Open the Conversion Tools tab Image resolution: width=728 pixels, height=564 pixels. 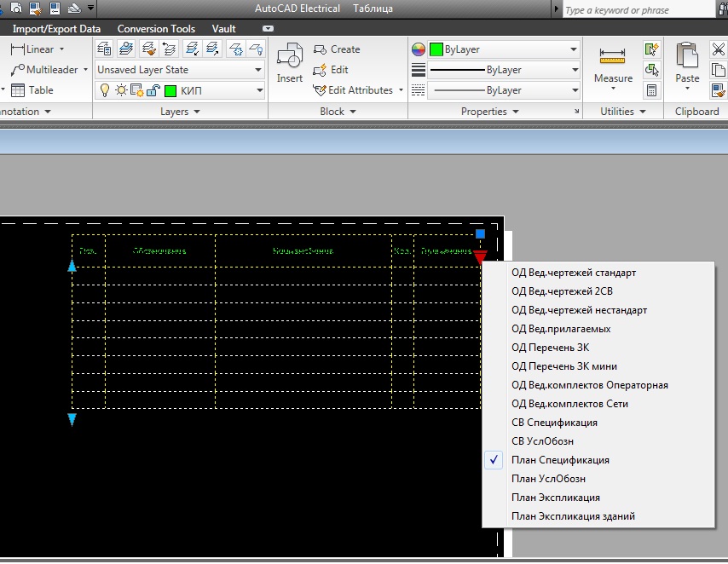(156, 29)
